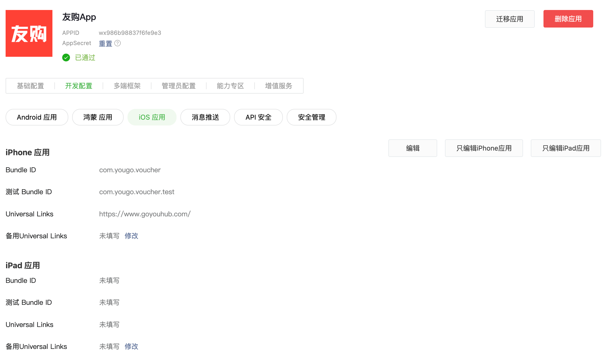The image size is (612, 364).
Task: Switch to the 开发配置 tab
Action: coord(79,86)
